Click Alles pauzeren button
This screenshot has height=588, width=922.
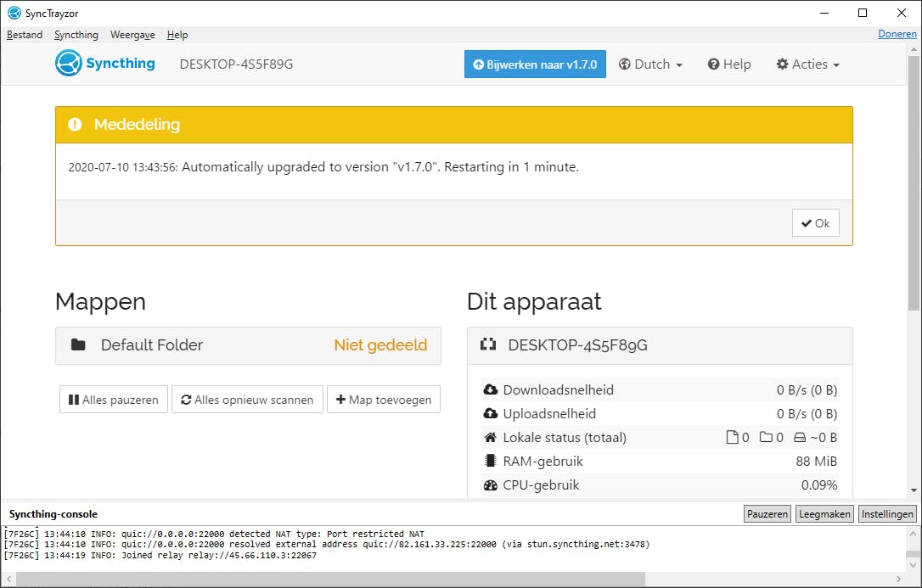coord(114,400)
